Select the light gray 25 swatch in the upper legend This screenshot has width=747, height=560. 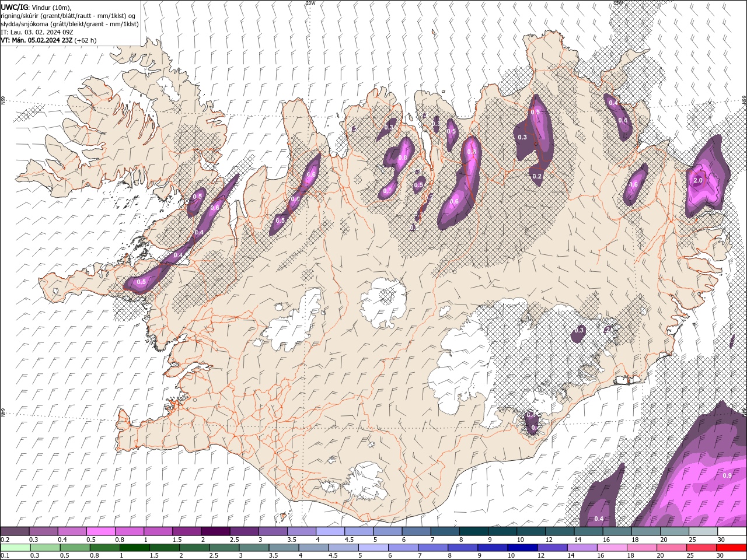pos(704,531)
